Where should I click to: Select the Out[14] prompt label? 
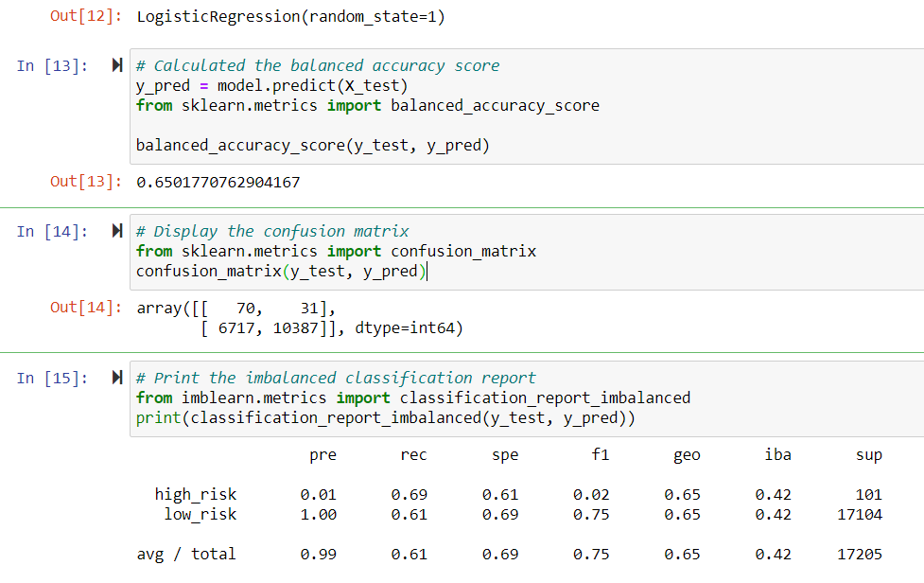86,308
